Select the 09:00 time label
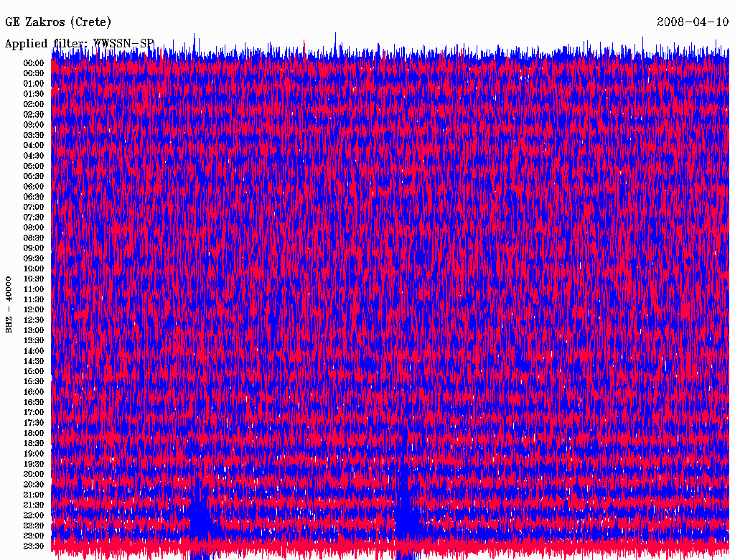Viewport: 735px width, 560px height. pos(34,248)
